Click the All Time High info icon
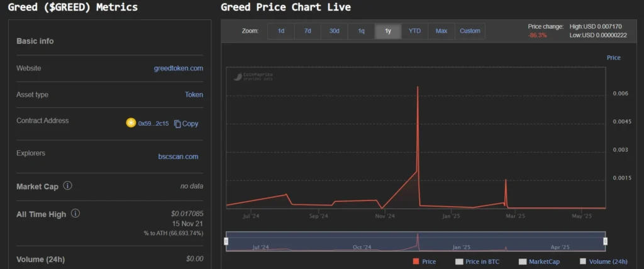Viewport: 644px width, 269px height. [75, 214]
